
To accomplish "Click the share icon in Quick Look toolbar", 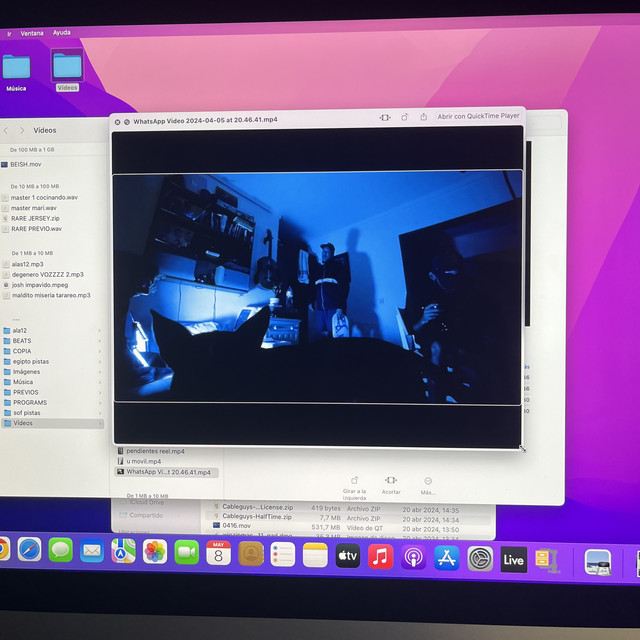I will [x=423, y=117].
